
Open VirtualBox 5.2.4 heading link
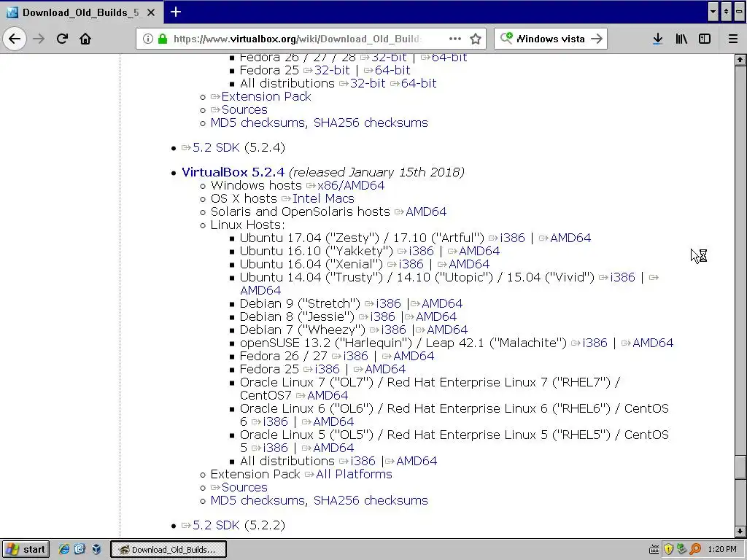tap(233, 172)
